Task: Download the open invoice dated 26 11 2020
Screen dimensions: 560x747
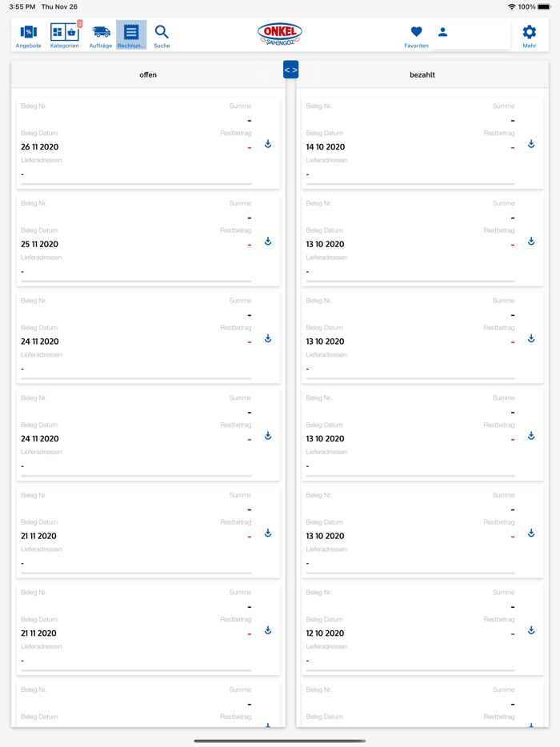Action: [268, 145]
